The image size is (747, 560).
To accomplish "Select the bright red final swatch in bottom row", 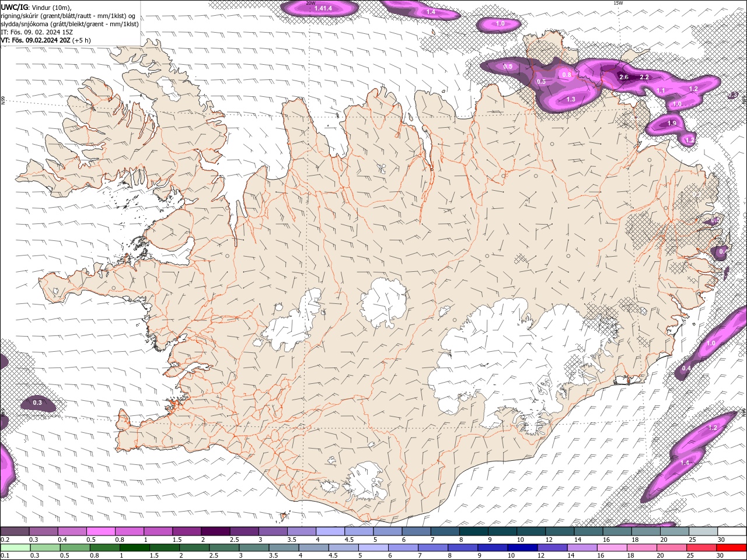I will (731, 547).
